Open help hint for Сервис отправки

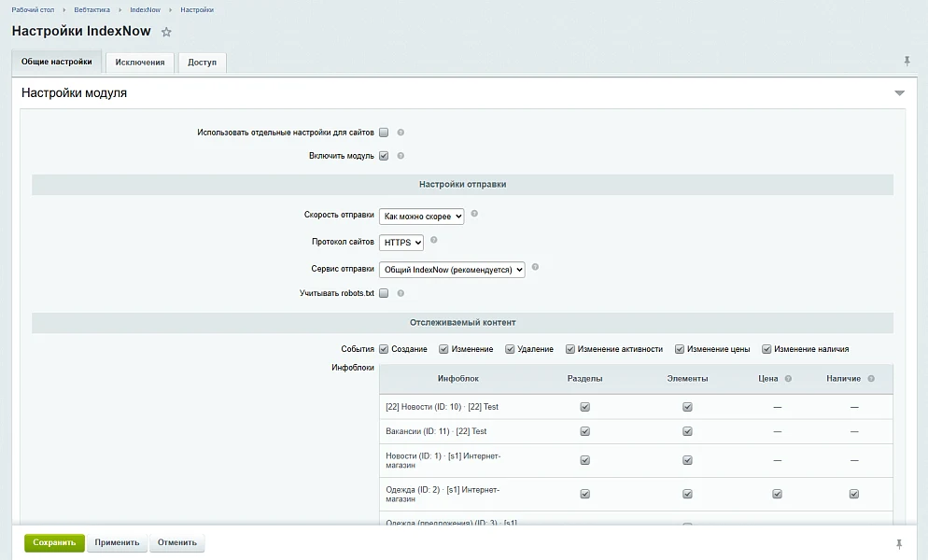pyautogui.click(x=535, y=267)
